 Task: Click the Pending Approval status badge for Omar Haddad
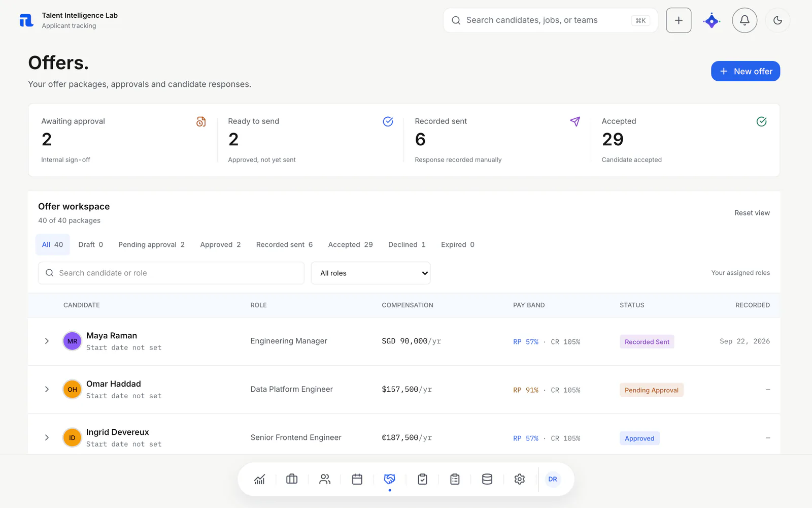pyautogui.click(x=651, y=390)
